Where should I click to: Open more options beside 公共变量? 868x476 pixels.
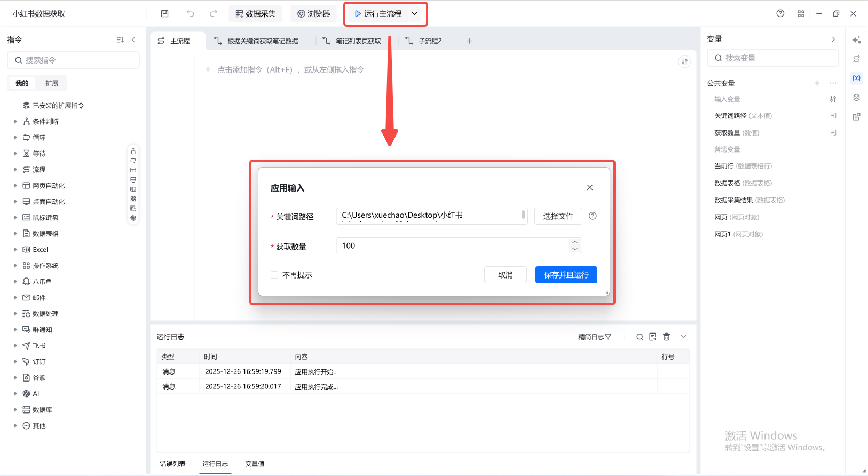point(833,83)
